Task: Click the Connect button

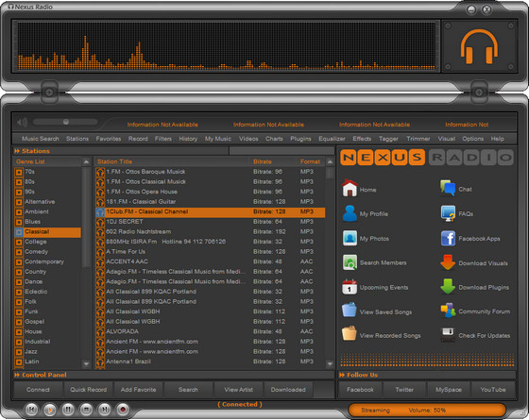Action: (x=38, y=390)
